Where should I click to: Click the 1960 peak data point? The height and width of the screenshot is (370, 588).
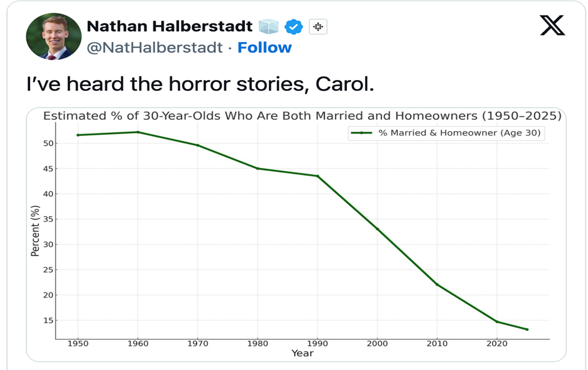[138, 132]
